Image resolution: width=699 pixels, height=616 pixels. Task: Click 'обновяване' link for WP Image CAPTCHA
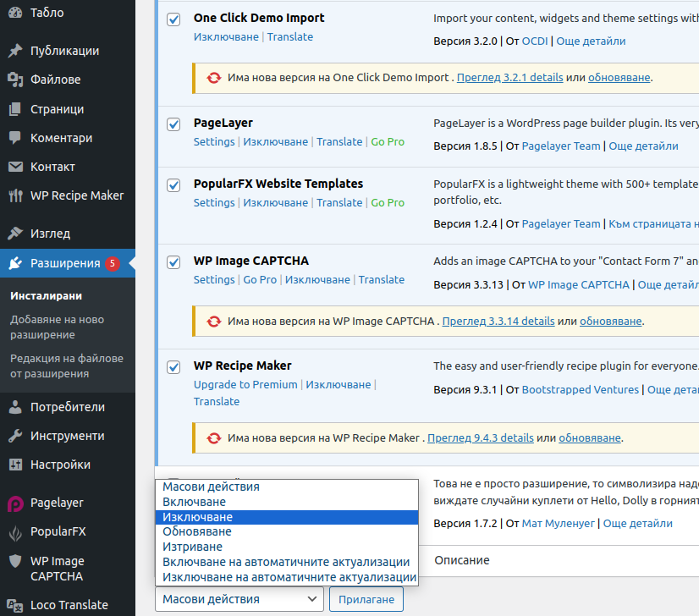tap(610, 322)
